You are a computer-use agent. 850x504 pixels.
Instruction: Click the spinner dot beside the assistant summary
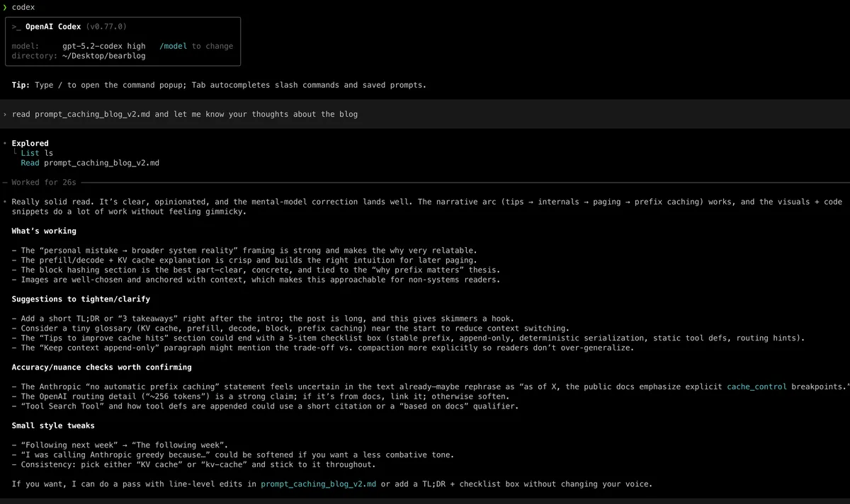coord(6,202)
